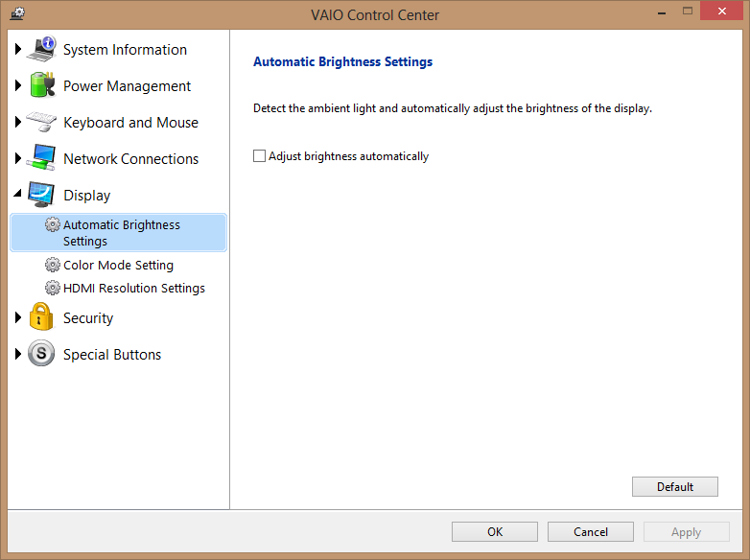Click the disabled maximize button

[x=688, y=11]
